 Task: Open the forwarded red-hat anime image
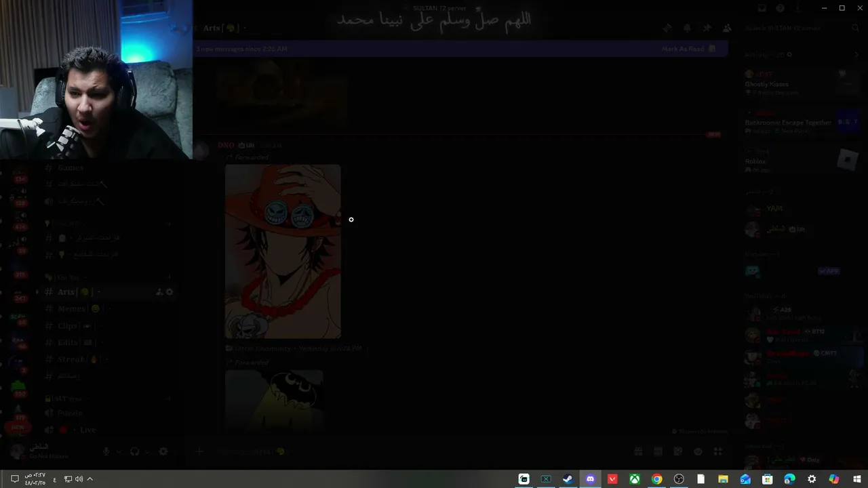[x=283, y=251]
